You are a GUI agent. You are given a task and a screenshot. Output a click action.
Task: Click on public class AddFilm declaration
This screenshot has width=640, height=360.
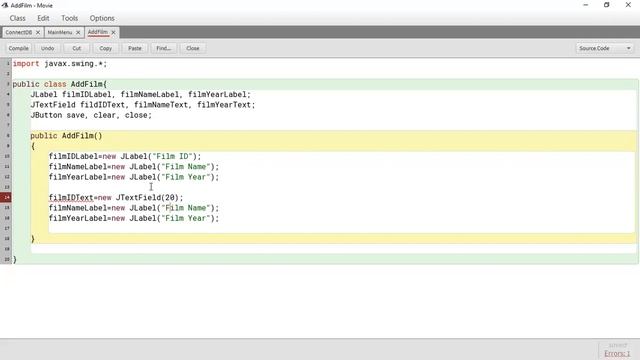60,84
